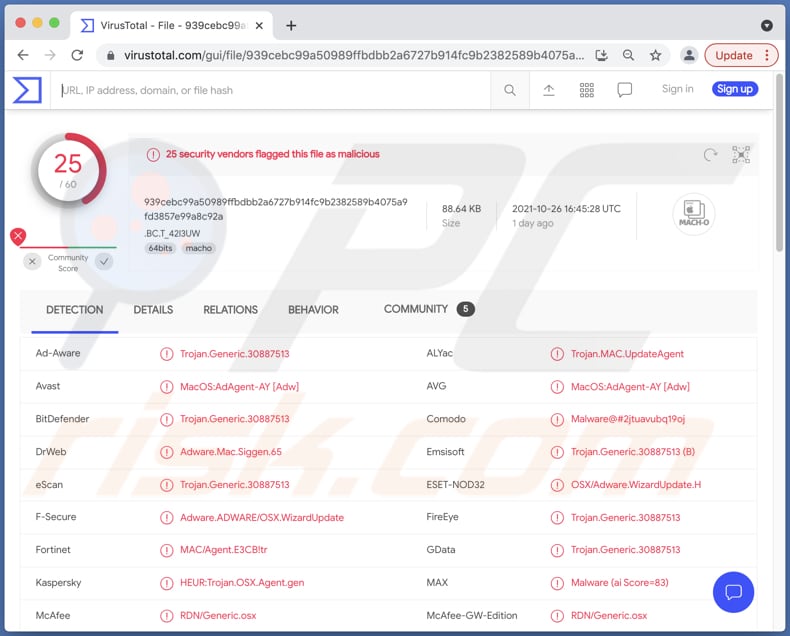Click Malware@#2jtuavubq19oj result
The height and width of the screenshot is (636, 790).
tap(628, 419)
